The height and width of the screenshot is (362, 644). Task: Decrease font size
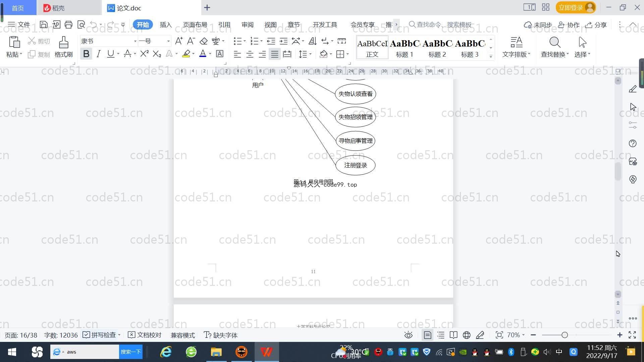tap(191, 41)
